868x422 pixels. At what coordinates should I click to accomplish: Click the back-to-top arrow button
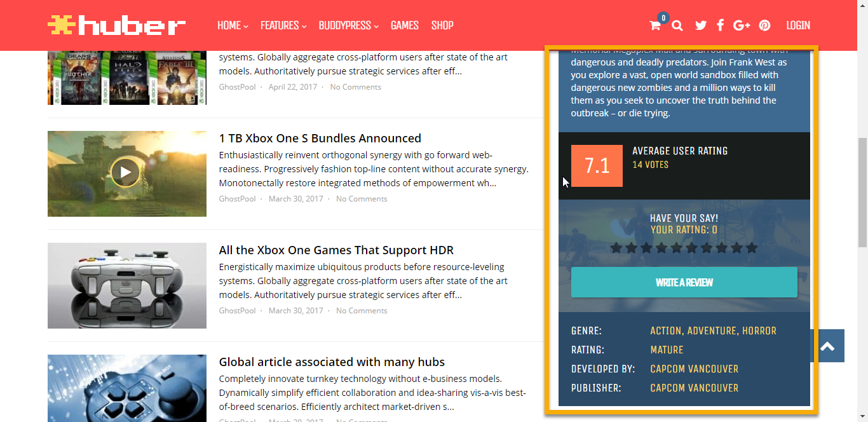[x=827, y=346]
